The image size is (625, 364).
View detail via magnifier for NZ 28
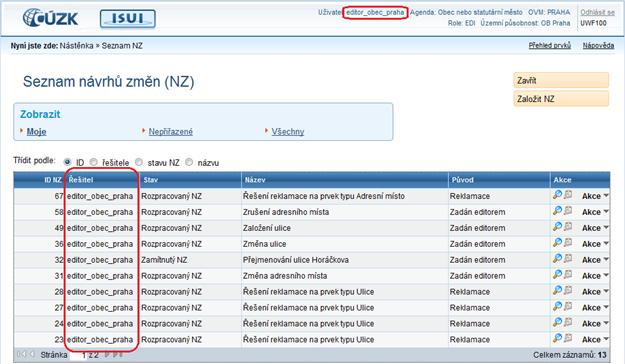tap(557, 290)
